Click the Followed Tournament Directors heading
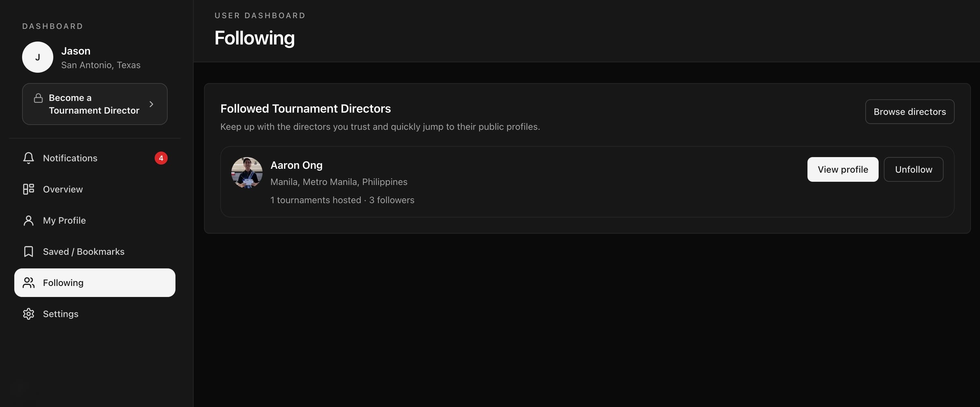Viewport: 980px width, 407px height. 305,109
